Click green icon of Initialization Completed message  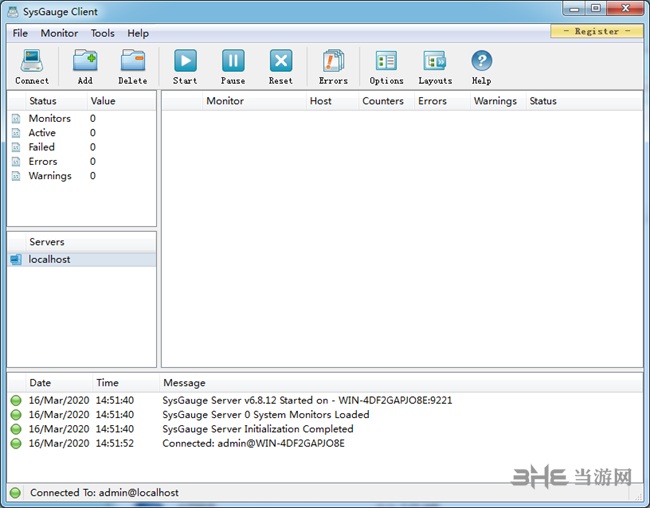[16, 429]
